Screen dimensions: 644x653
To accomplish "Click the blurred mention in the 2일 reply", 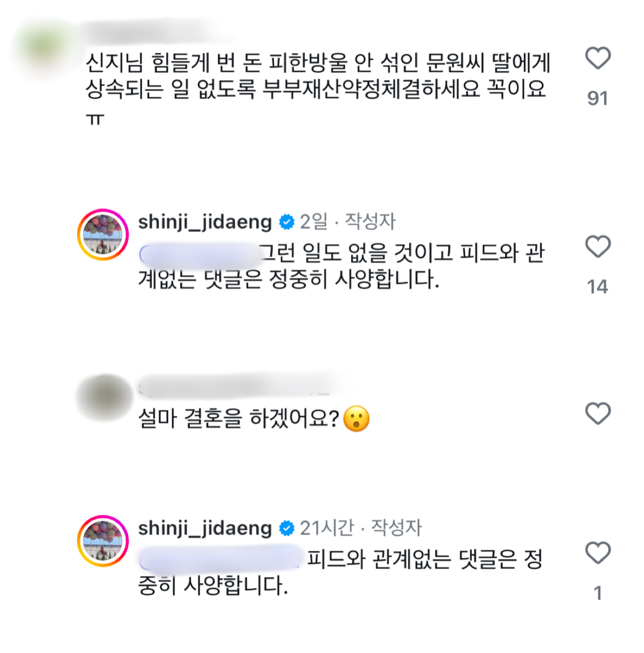I will (x=199, y=254).
